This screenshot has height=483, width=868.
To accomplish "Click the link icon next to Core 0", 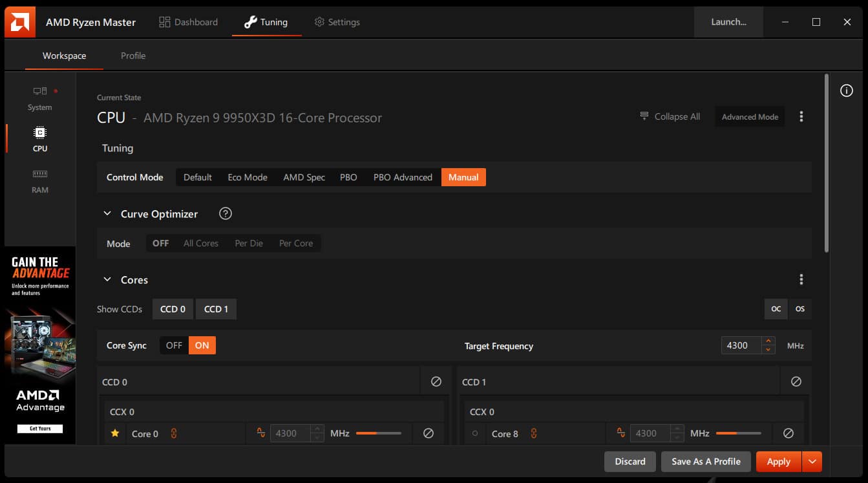I will point(174,433).
